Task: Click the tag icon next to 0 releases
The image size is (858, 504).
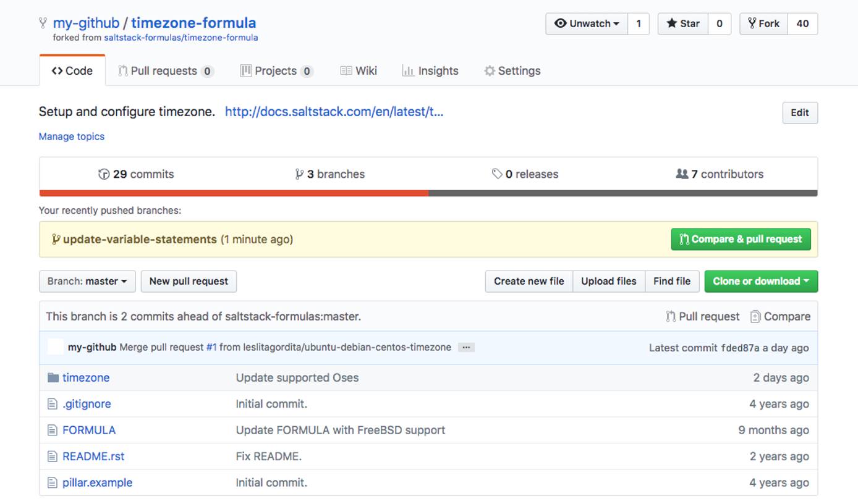Action: coord(498,174)
